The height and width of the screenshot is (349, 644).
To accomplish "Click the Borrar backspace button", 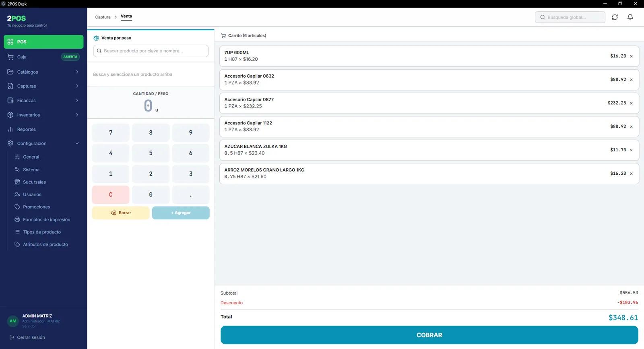I will 121,213.
